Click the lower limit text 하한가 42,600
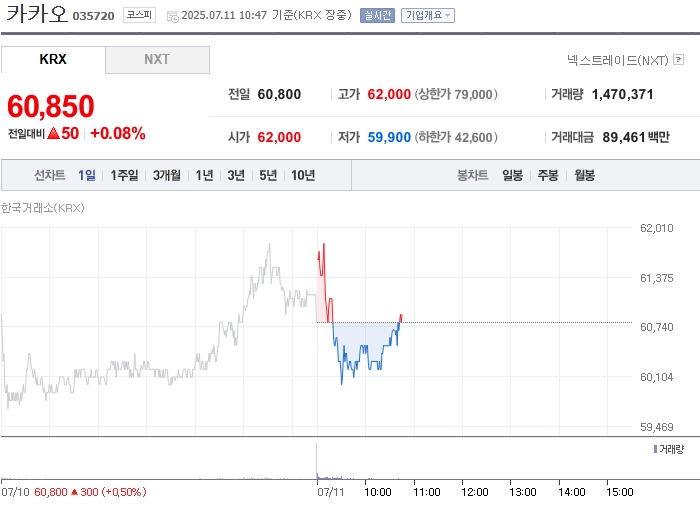Screen dimensions: 700x515 pyautogui.click(x=456, y=137)
